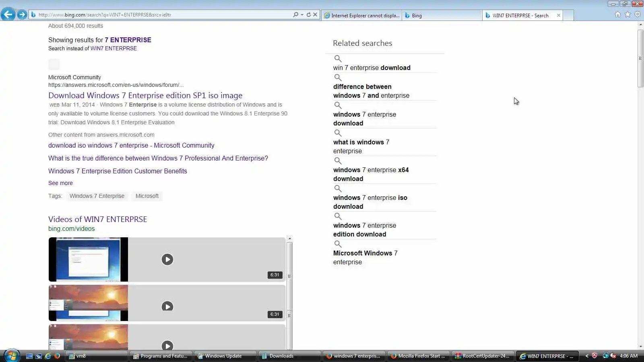Click red security alert tray icon
Image resolution: width=644 pixels, height=362 pixels.
pos(594,356)
